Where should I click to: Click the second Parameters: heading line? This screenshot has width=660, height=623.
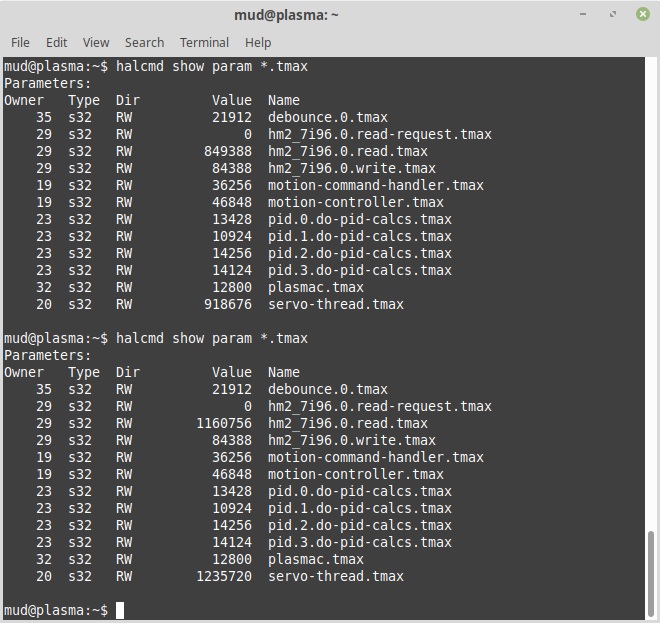(x=48, y=355)
